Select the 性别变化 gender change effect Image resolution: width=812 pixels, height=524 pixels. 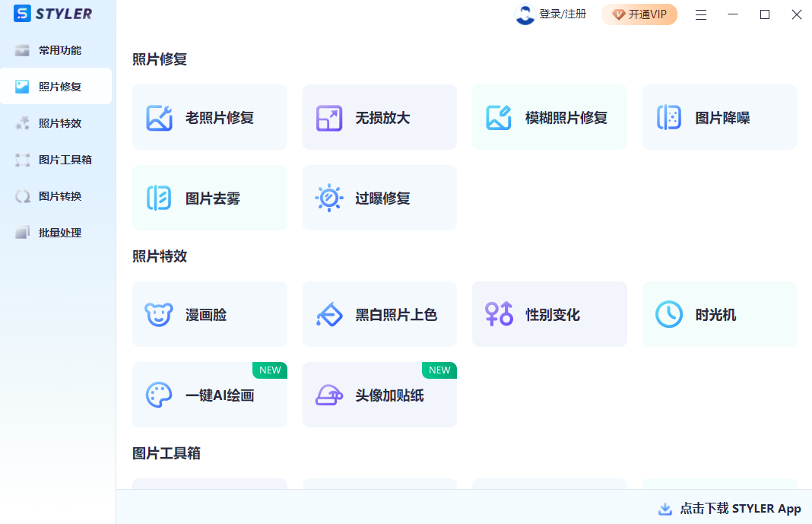coord(549,314)
